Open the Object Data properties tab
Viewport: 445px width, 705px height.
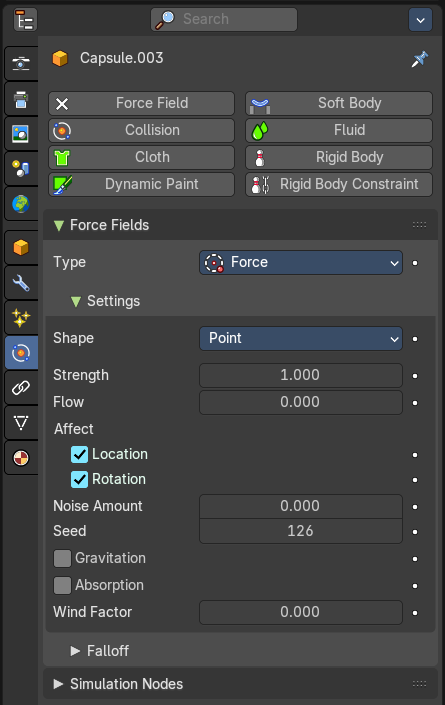(21, 423)
